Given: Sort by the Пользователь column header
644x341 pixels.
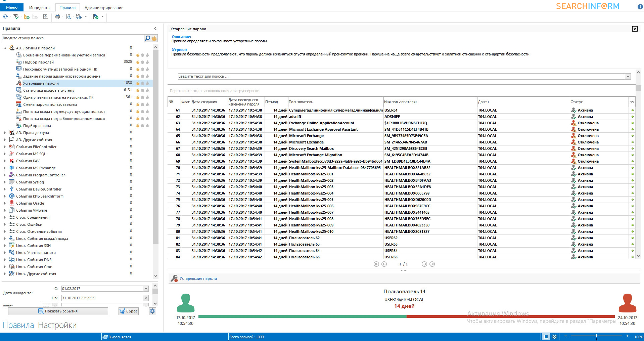Looking at the screenshot, I should tap(335, 102).
